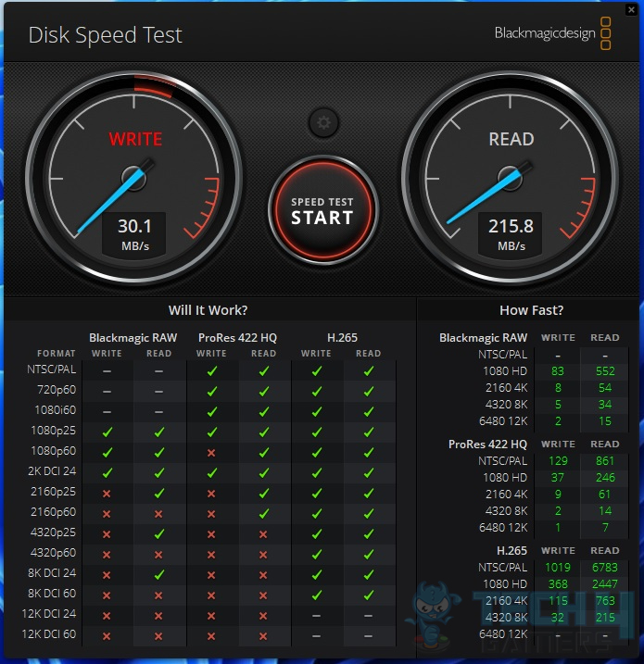Click the 8K DCI 60 format label

click(x=52, y=593)
